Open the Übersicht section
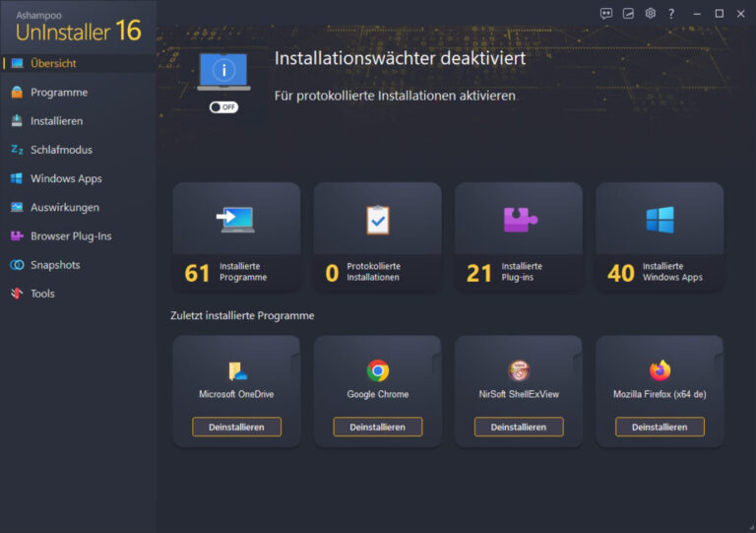 (78, 63)
